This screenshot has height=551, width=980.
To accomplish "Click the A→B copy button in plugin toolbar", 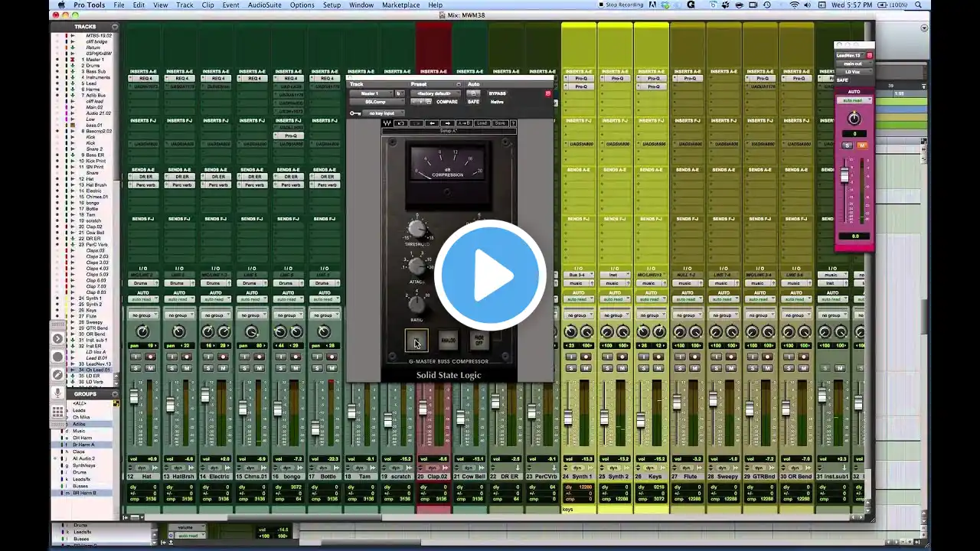I will (465, 123).
